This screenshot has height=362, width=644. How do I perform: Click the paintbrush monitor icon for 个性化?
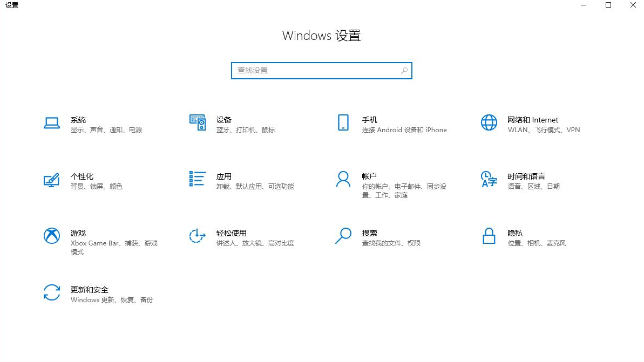tap(52, 180)
